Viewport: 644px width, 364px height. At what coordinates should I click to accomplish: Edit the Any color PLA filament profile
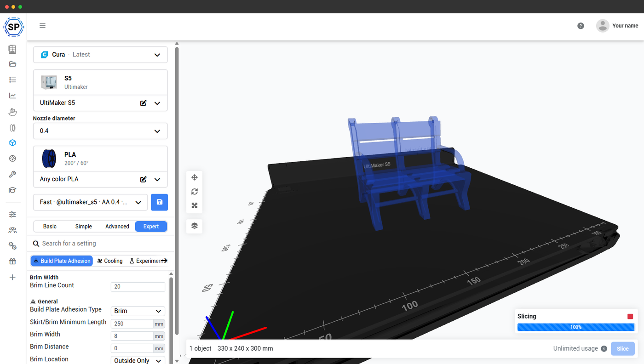click(143, 179)
